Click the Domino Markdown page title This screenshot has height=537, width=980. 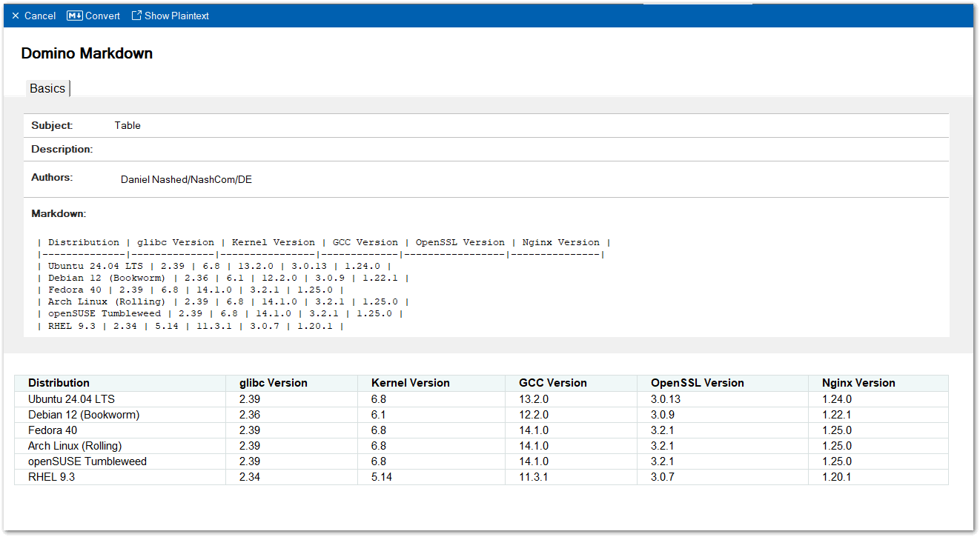pos(87,53)
